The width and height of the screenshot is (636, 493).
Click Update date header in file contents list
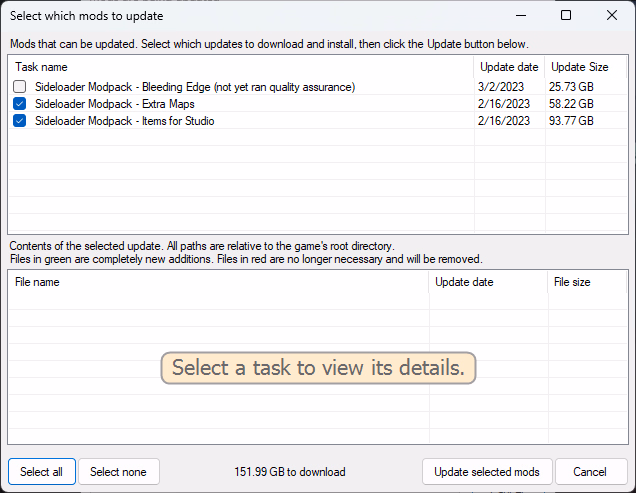click(x=487, y=282)
